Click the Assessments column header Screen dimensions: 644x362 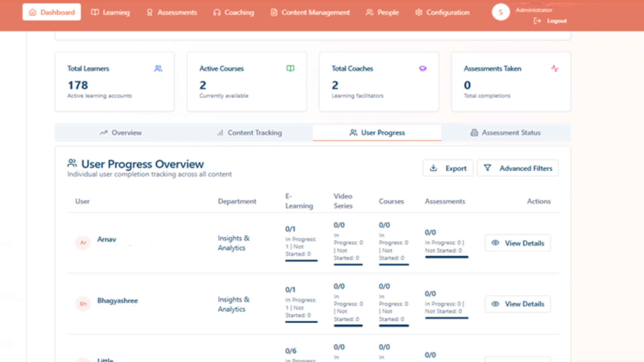[445, 201]
